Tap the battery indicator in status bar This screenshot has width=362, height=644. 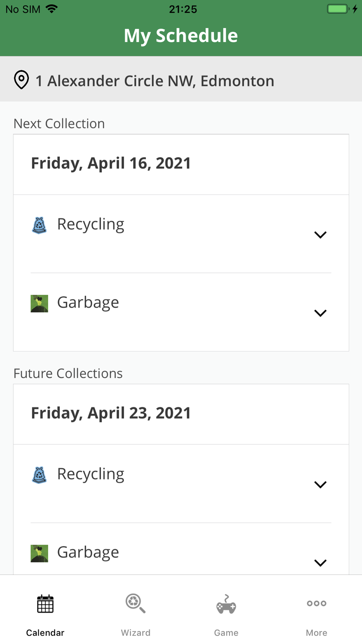(338, 9)
